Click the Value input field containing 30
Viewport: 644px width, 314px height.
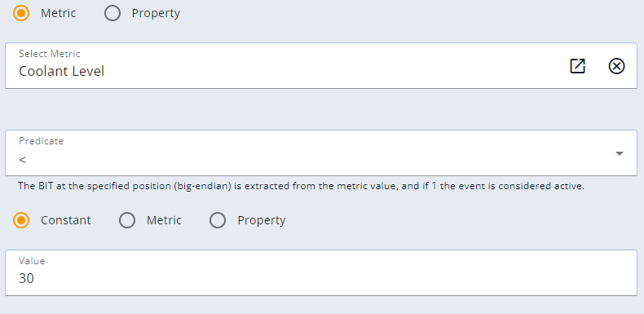tap(320, 272)
